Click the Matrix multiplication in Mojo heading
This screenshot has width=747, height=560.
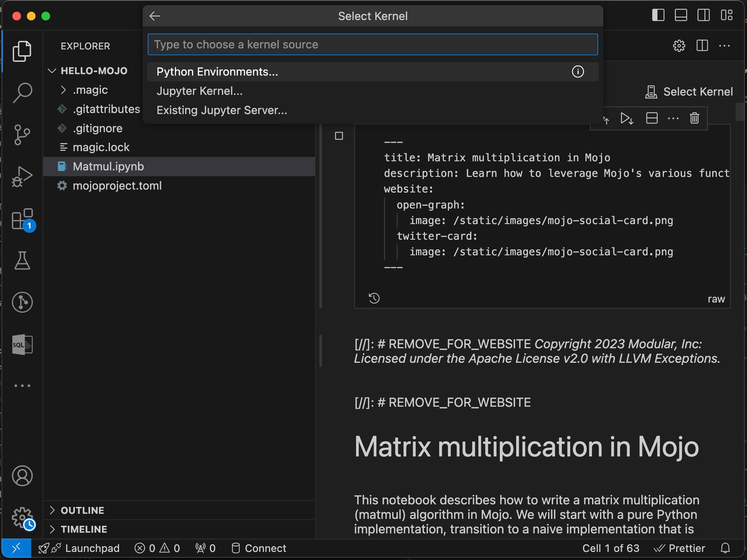pyautogui.click(x=526, y=446)
